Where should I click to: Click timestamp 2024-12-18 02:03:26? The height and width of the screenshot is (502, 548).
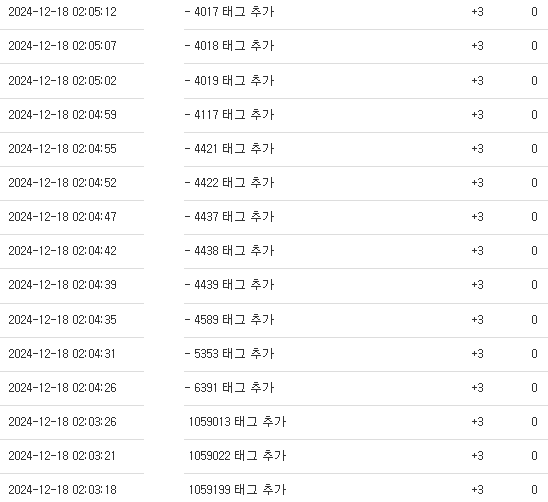tap(62, 422)
